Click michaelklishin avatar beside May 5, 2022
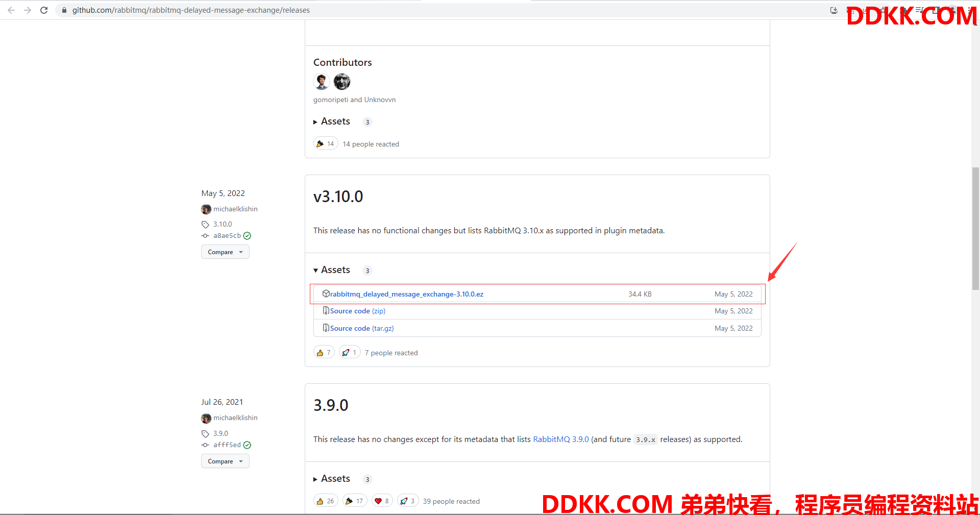 206,209
